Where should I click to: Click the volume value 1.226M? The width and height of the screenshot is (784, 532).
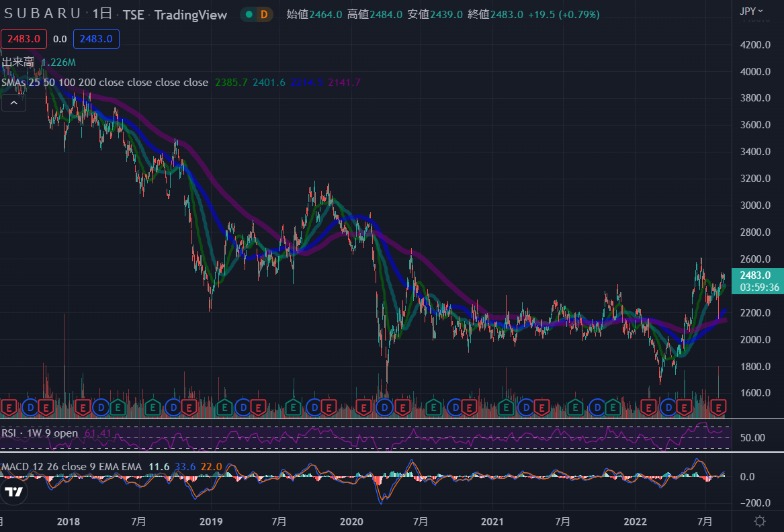pyautogui.click(x=58, y=62)
